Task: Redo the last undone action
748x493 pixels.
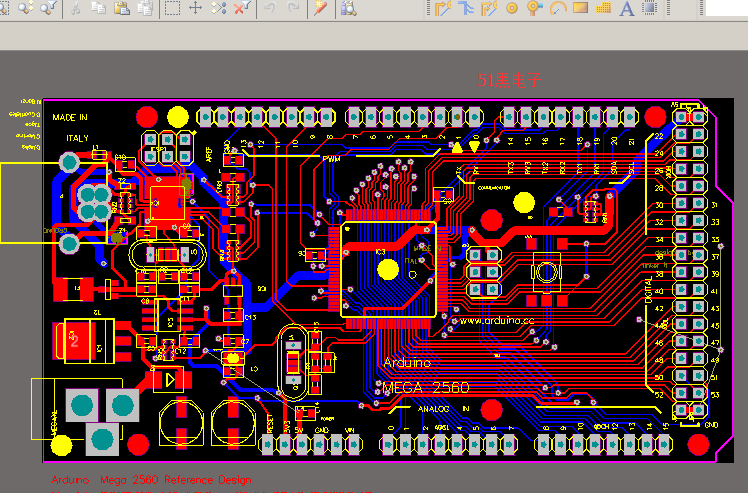Action: [x=294, y=8]
